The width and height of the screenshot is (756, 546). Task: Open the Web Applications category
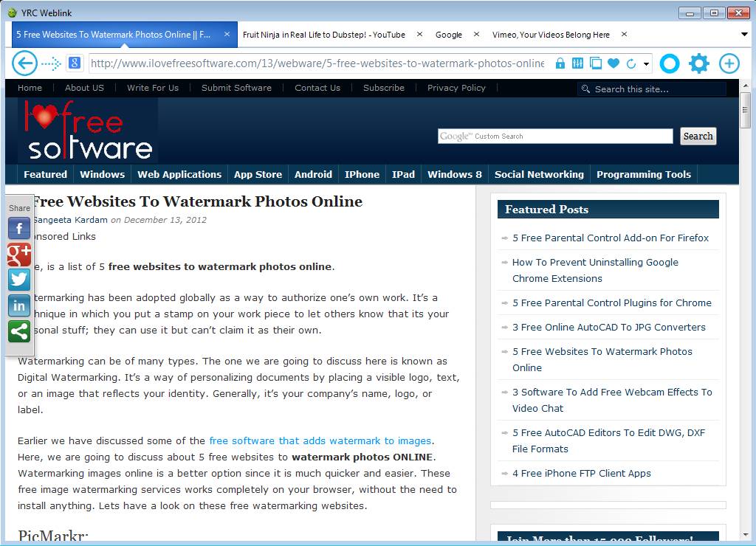point(179,174)
